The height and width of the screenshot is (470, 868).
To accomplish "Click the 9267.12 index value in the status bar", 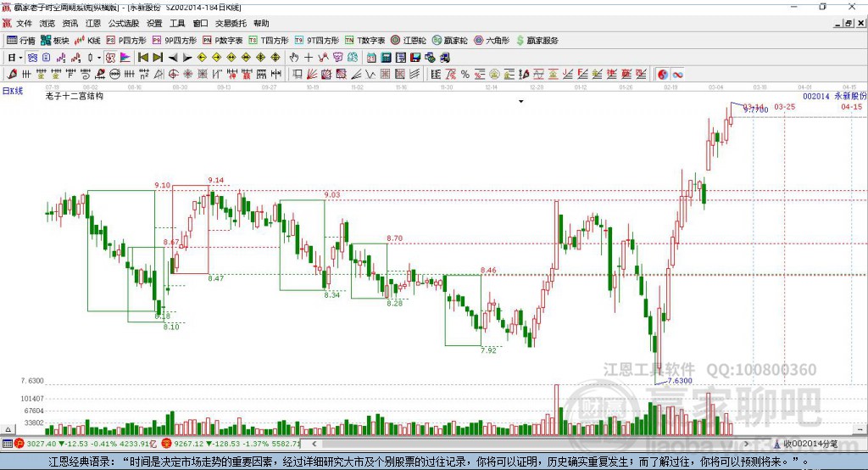I will [189, 444].
